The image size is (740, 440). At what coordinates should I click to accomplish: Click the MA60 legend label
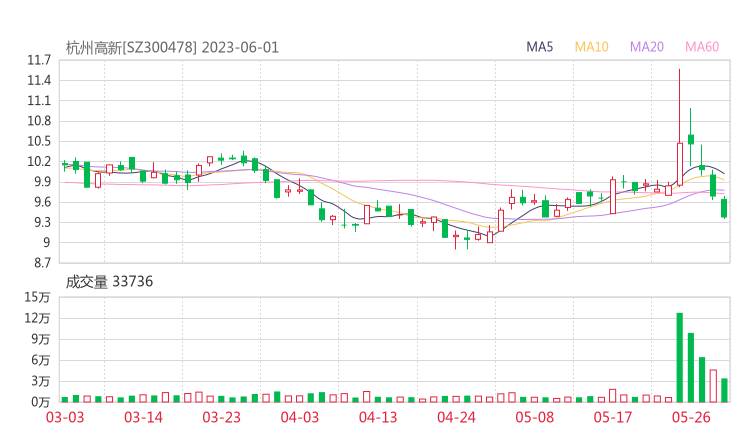[702, 47]
